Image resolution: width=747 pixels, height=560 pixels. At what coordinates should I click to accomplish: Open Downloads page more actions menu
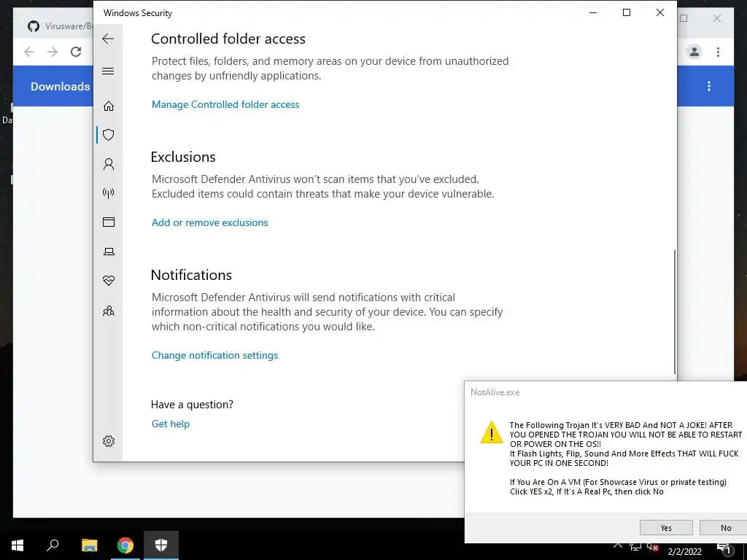coord(709,86)
